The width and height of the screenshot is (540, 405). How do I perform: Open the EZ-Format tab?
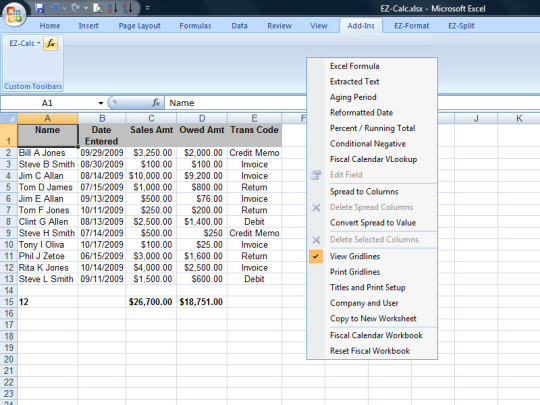coord(412,26)
